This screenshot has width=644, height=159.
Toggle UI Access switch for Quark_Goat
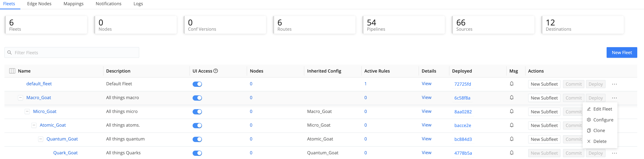pos(197,153)
